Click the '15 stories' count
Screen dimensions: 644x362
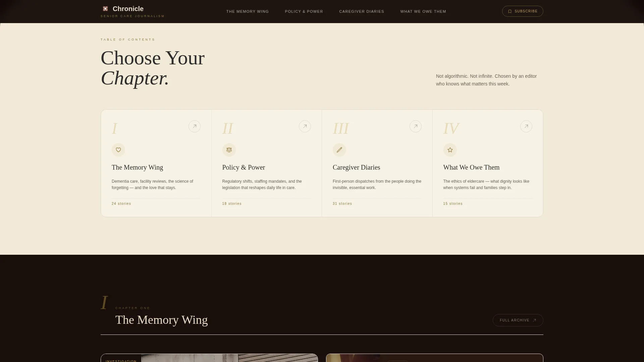(x=453, y=203)
